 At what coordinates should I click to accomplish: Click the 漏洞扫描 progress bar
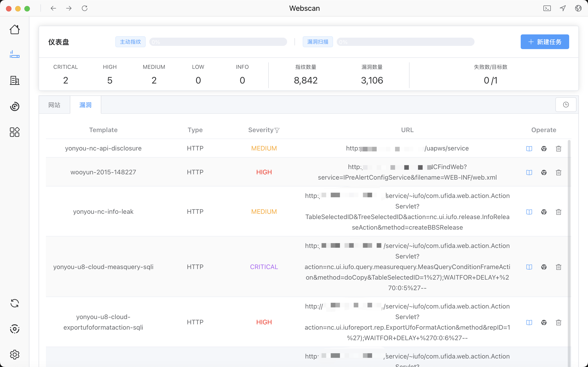405,42
